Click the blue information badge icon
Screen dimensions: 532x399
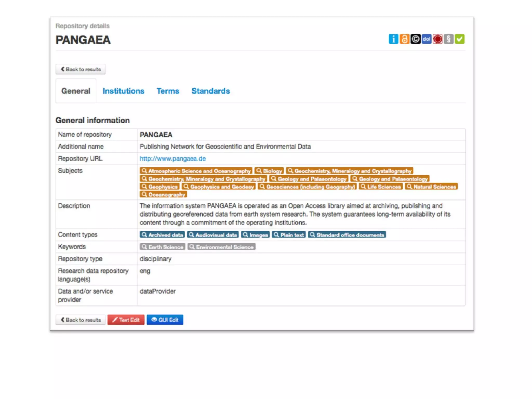click(x=393, y=39)
